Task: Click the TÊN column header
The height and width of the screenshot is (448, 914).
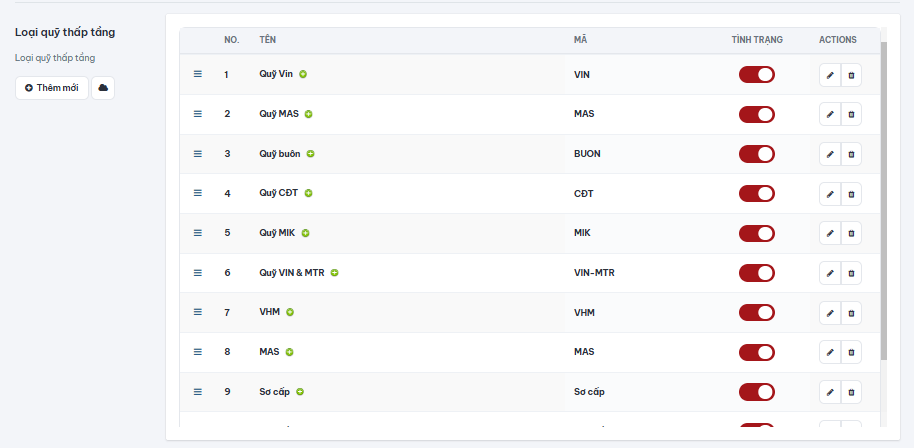Action: [x=268, y=40]
